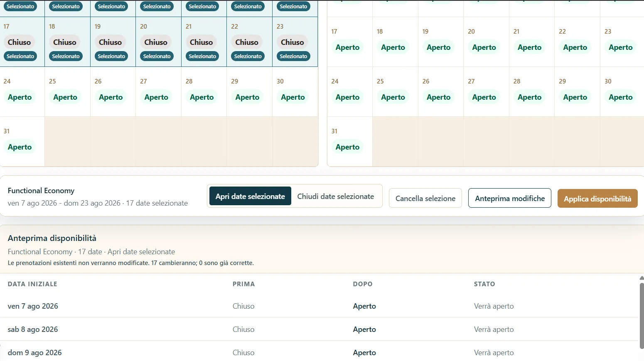Image resolution: width=644 pixels, height=361 pixels.
Task: Select day 31 in the left calendar
Action: click(x=22, y=142)
